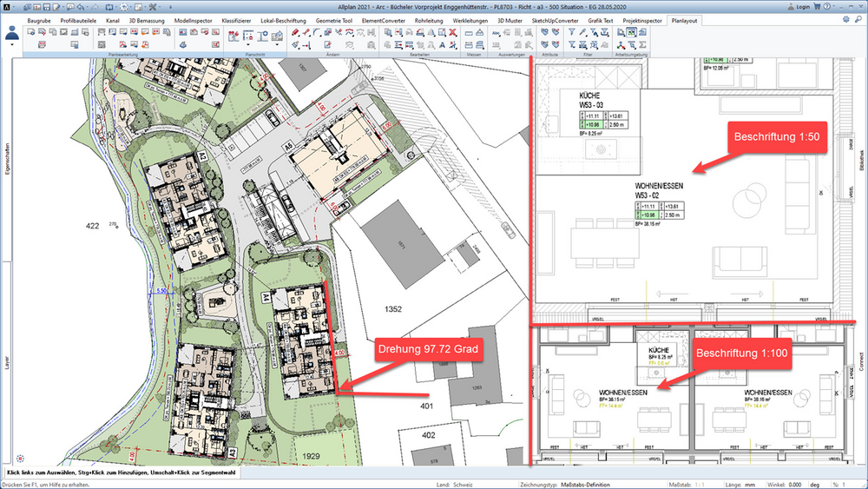
Task: Click the magnifier search icon beside ribbon tabs
Action: [x=858, y=19]
